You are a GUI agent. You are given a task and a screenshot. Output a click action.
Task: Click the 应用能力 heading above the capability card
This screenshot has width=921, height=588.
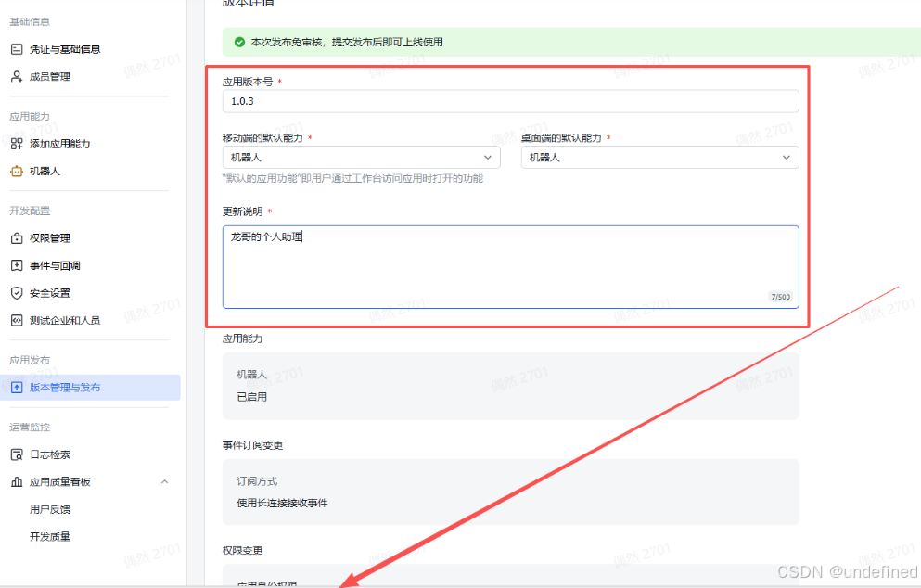pyautogui.click(x=242, y=339)
